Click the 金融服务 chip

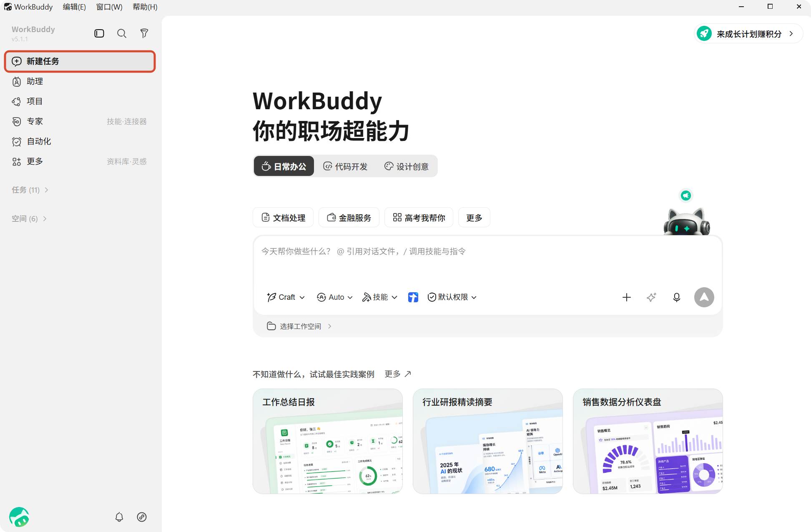click(x=349, y=218)
